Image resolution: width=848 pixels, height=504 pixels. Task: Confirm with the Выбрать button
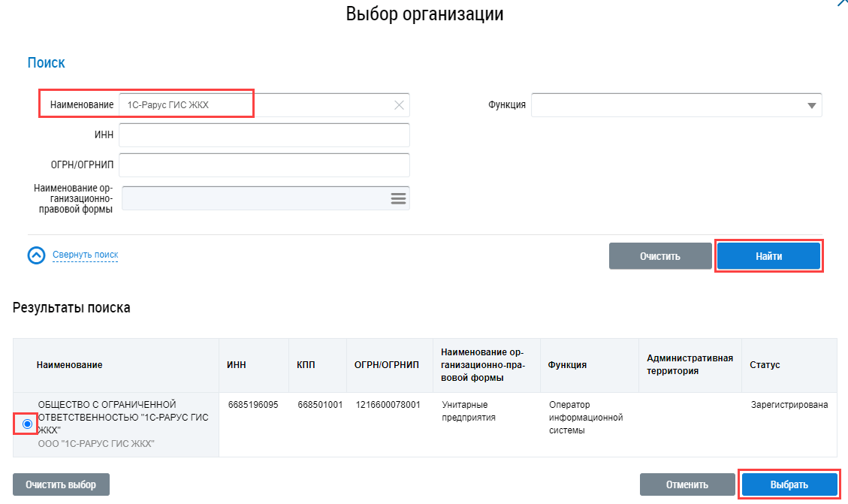point(789,484)
